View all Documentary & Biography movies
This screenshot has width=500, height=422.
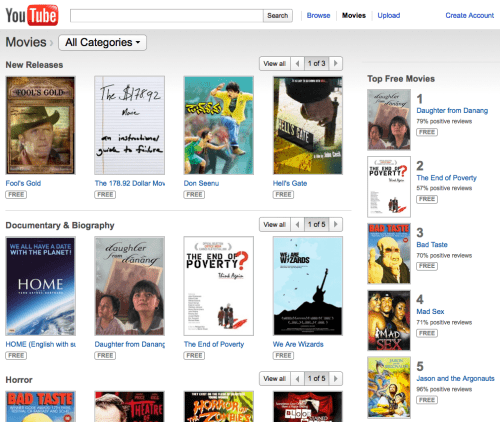click(275, 224)
